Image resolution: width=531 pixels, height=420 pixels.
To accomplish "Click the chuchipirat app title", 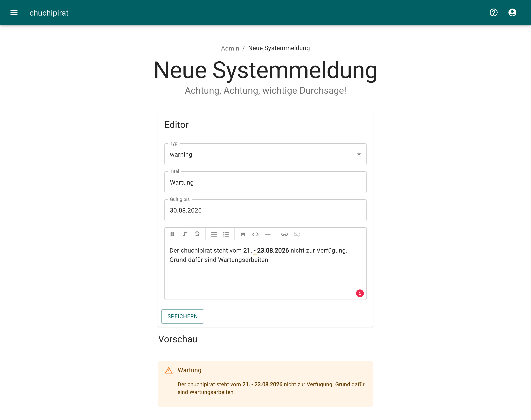I will (49, 13).
